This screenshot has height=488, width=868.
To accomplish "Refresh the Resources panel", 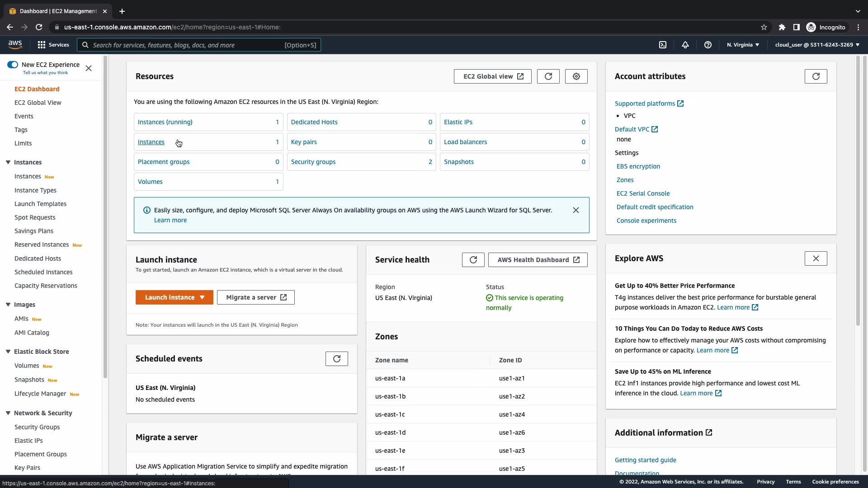I will pyautogui.click(x=548, y=76).
